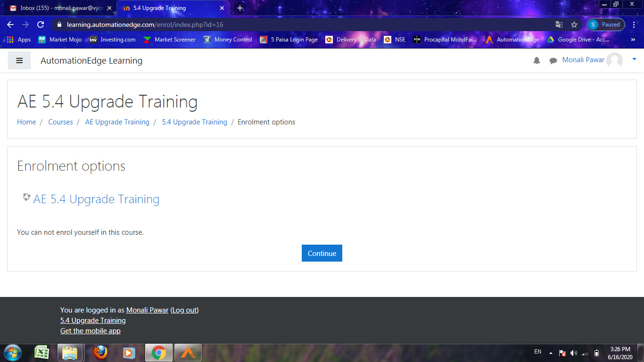The height and width of the screenshot is (362, 644).
Task: Open 5.4 Upgrade Training breadcrumb link
Action: pos(194,122)
